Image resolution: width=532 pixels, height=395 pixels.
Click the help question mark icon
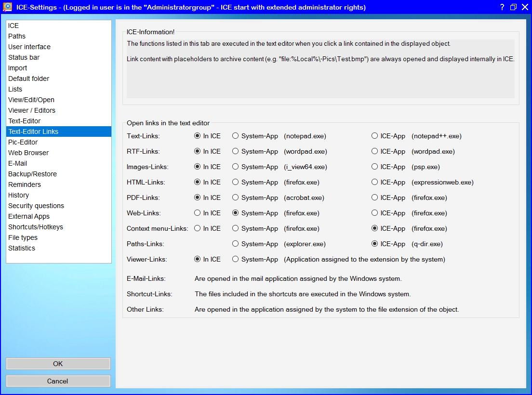coord(502,7)
